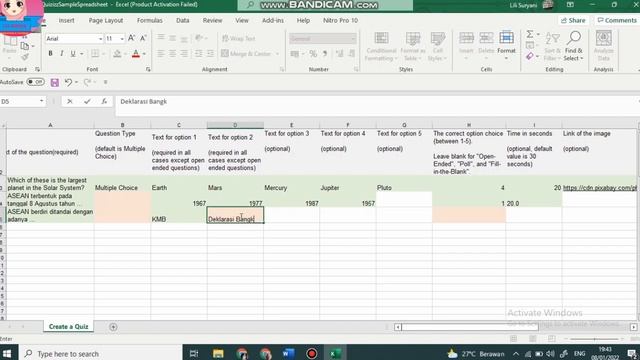Open the number format dropdown

click(353, 39)
